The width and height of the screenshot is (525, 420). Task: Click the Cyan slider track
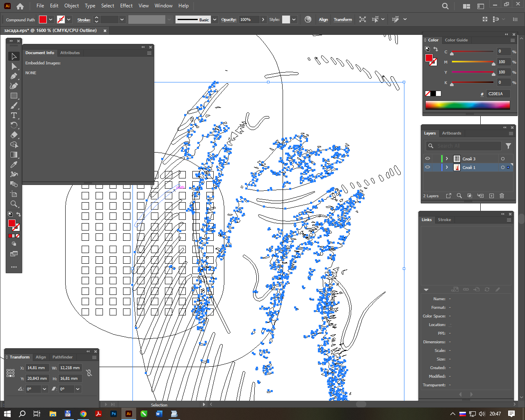pyautogui.click(x=472, y=52)
